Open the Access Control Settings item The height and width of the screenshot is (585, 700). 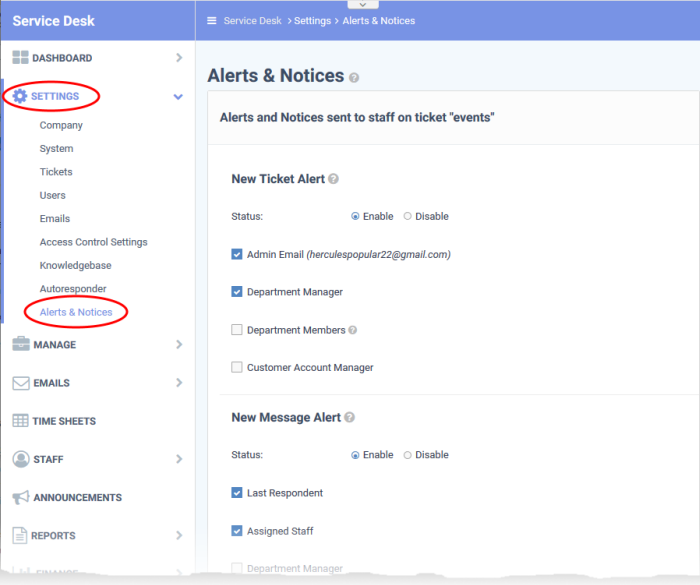click(x=93, y=242)
